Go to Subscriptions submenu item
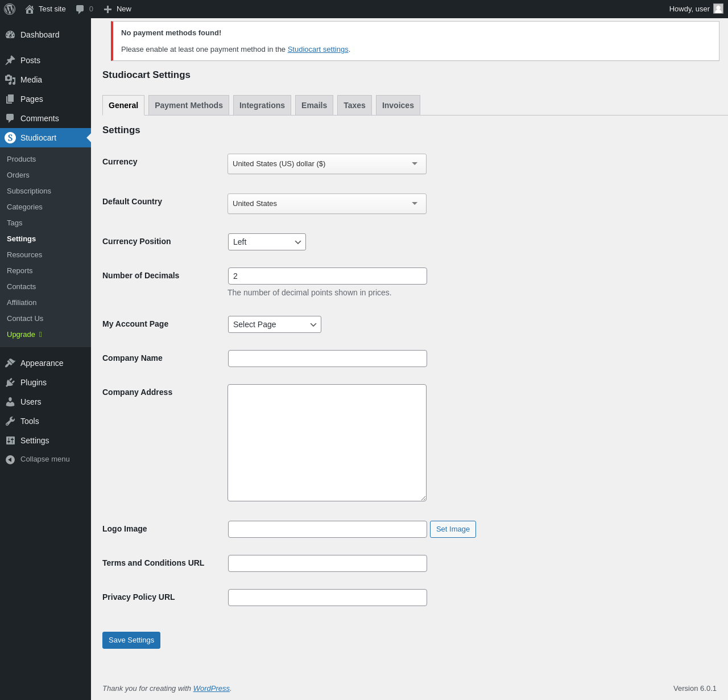Viewport: 728px width, 700px height. pyautogui.click(x=45, y=191)
